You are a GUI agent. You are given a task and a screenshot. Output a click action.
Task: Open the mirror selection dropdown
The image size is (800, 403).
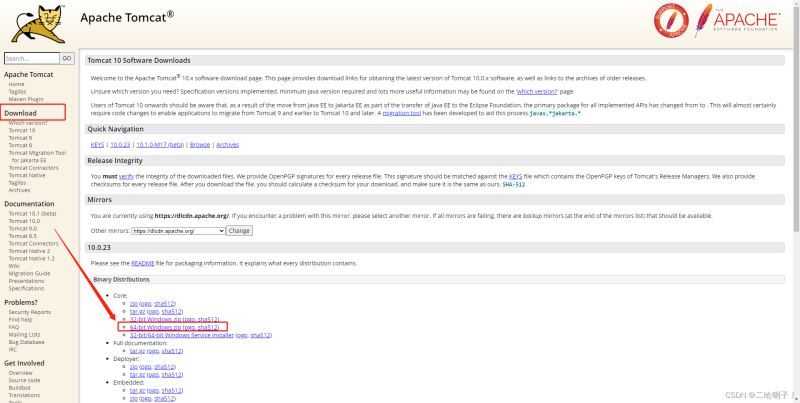click(178, 230)
